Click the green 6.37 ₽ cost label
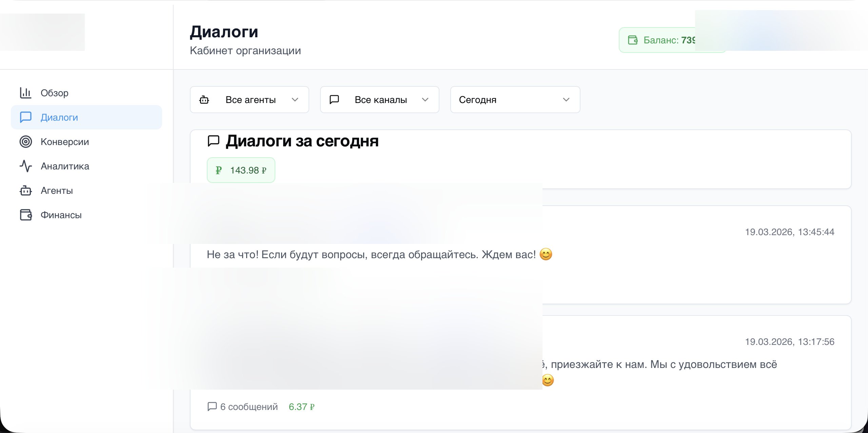Screen dimensions: 868x433 tap(301, 407)
